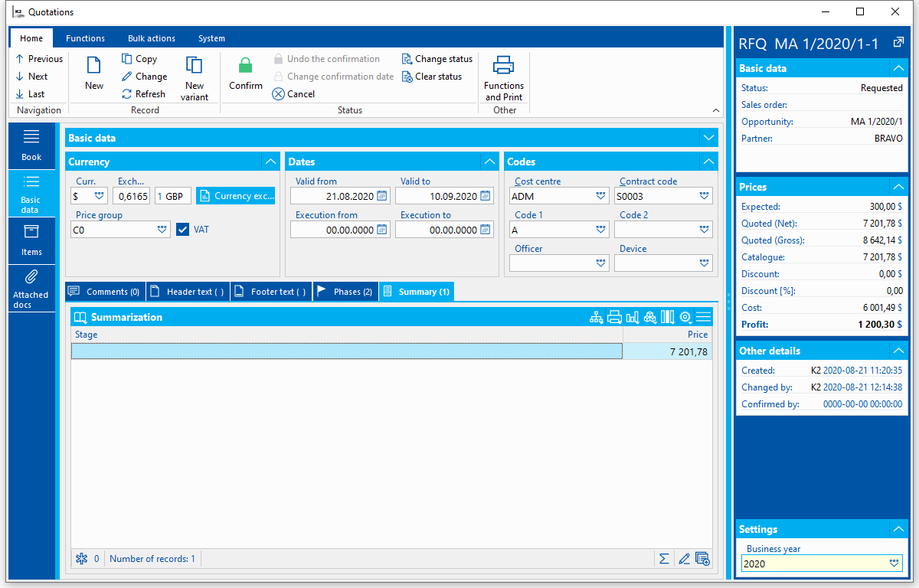
Task: Open RFQ in external window icon
Action: pyautogui.click(x=898, y=43)
